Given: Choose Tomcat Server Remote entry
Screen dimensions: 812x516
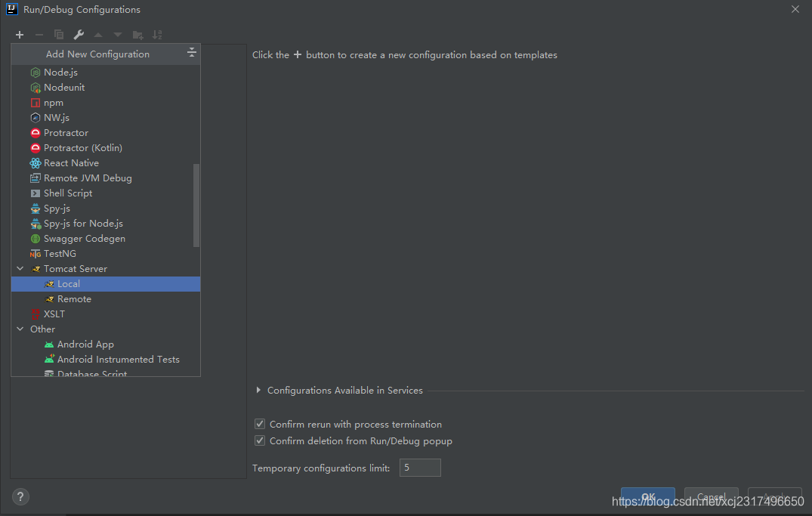Looking at the screenshot, I should coord(106,299).
